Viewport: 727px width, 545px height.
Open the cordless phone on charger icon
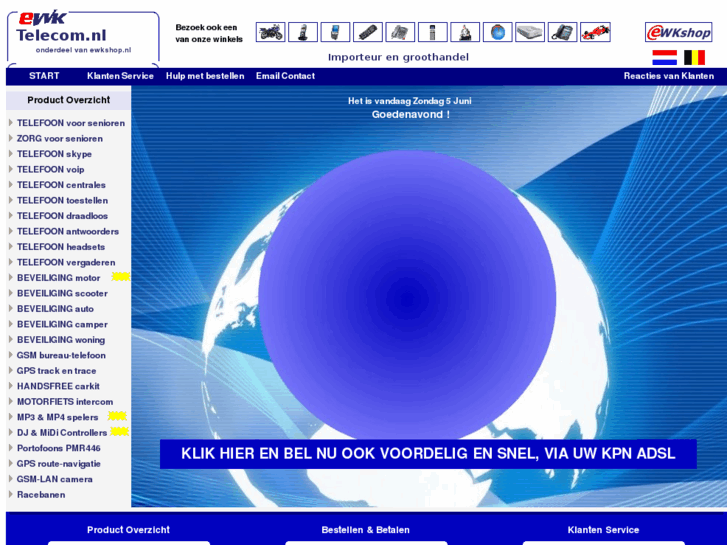(x=303, y=32)
